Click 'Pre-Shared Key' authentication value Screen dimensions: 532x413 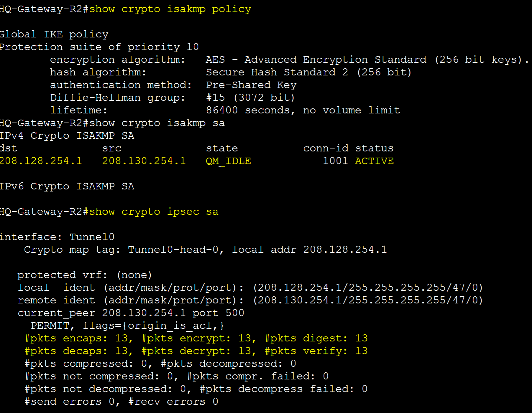251,85
